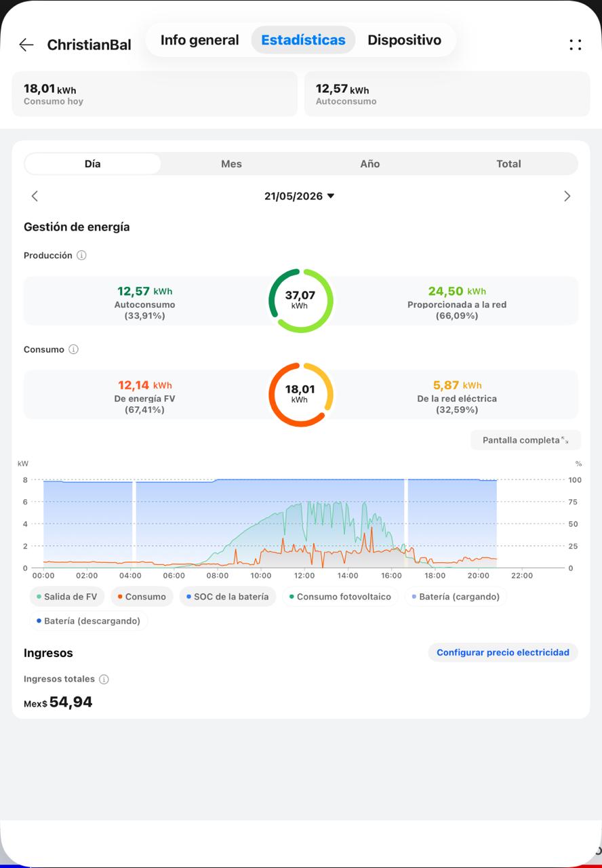This screenshot has height=868, width=602.
Task: Click Configurar precio electricidad
Action: [503, 652]
